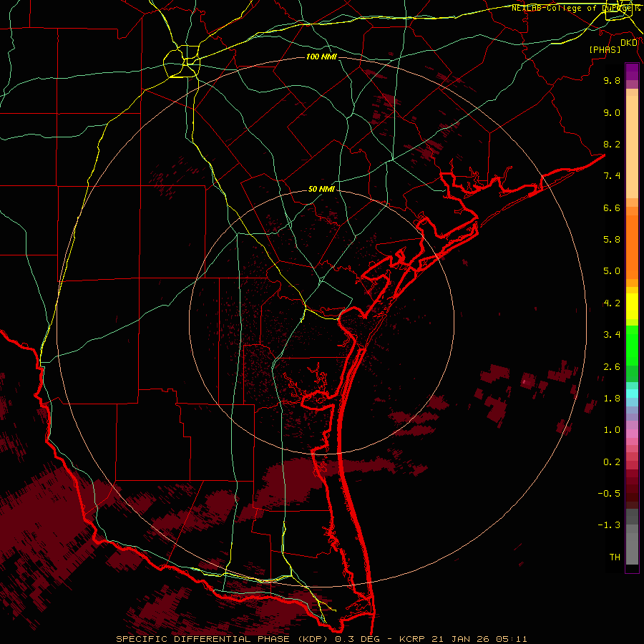
Task: Click the 9.0 value on color scale
Action: click(612, 112)
